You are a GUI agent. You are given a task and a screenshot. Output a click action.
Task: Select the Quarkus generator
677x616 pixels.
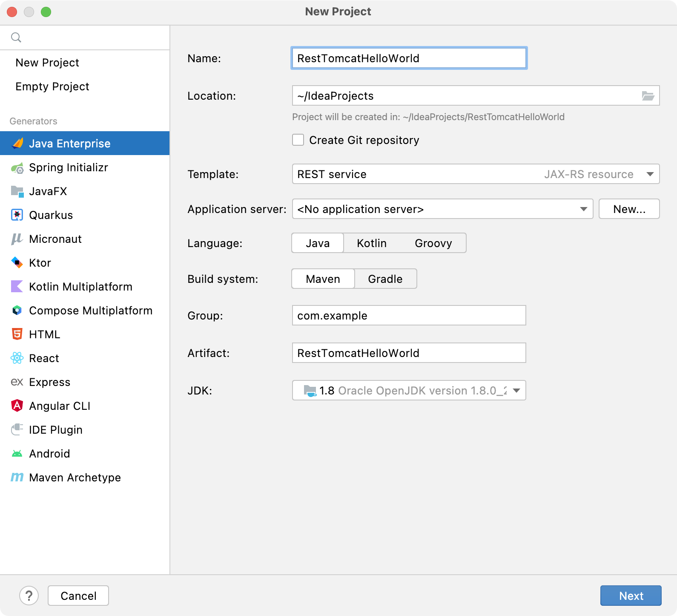(85, 215)
